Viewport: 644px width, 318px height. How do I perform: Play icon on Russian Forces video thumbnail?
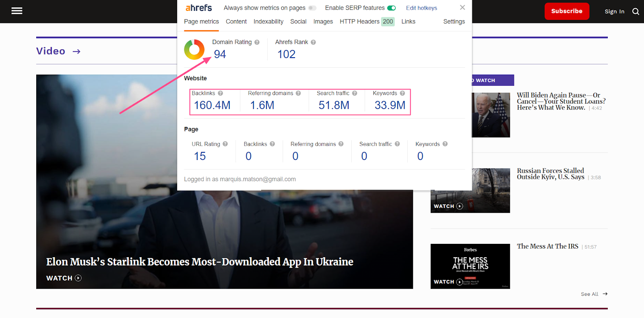tap(460, 206)
